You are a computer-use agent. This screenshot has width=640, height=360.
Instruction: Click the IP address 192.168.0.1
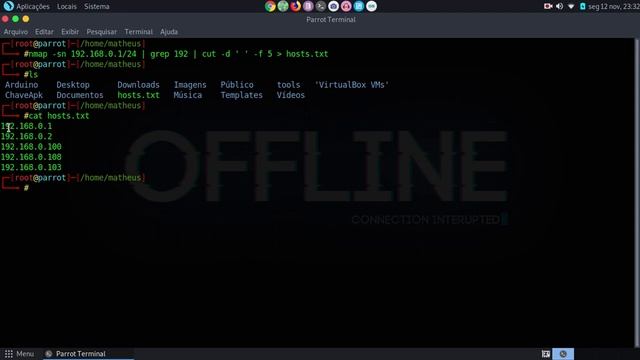coord(27,126)
